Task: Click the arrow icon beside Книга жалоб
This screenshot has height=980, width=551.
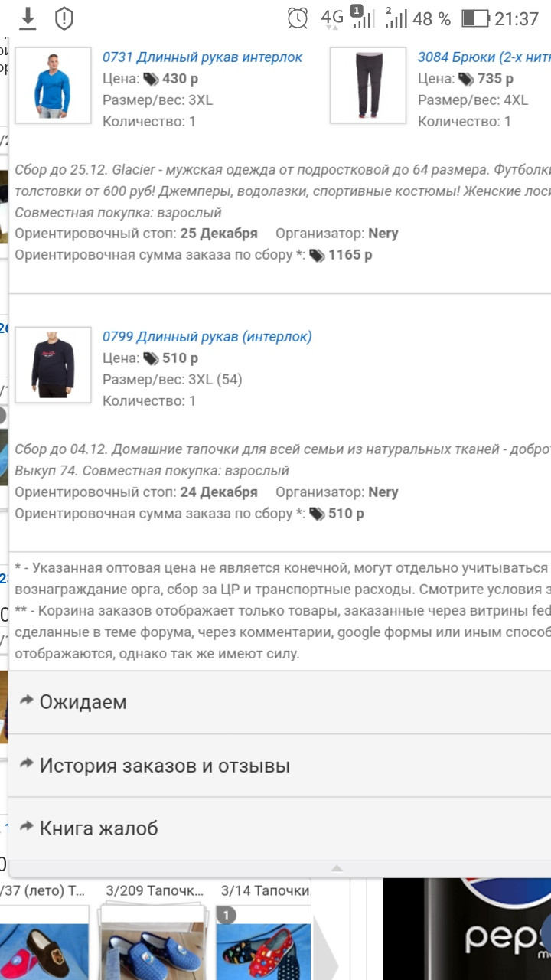Action: (27, 826)
